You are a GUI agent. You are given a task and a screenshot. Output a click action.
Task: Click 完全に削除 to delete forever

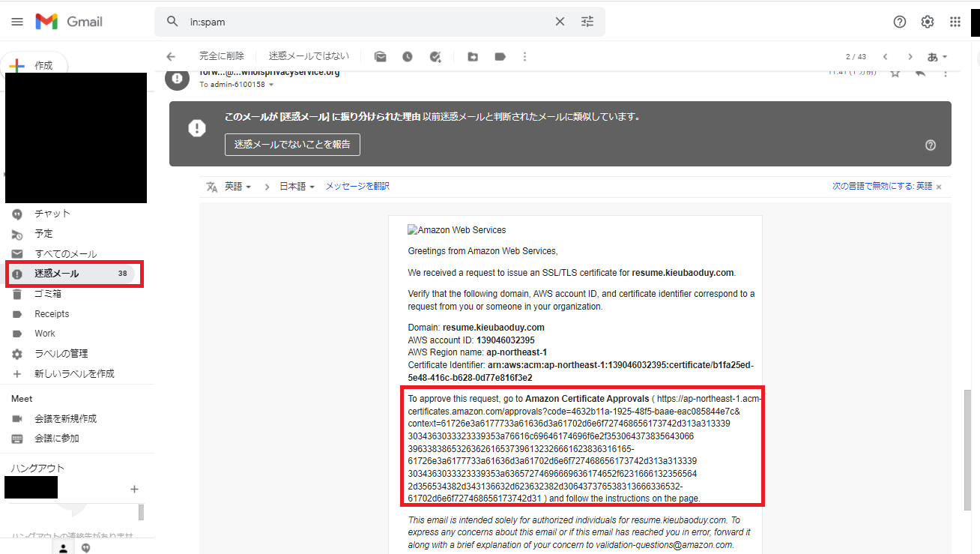coord(222,56)
